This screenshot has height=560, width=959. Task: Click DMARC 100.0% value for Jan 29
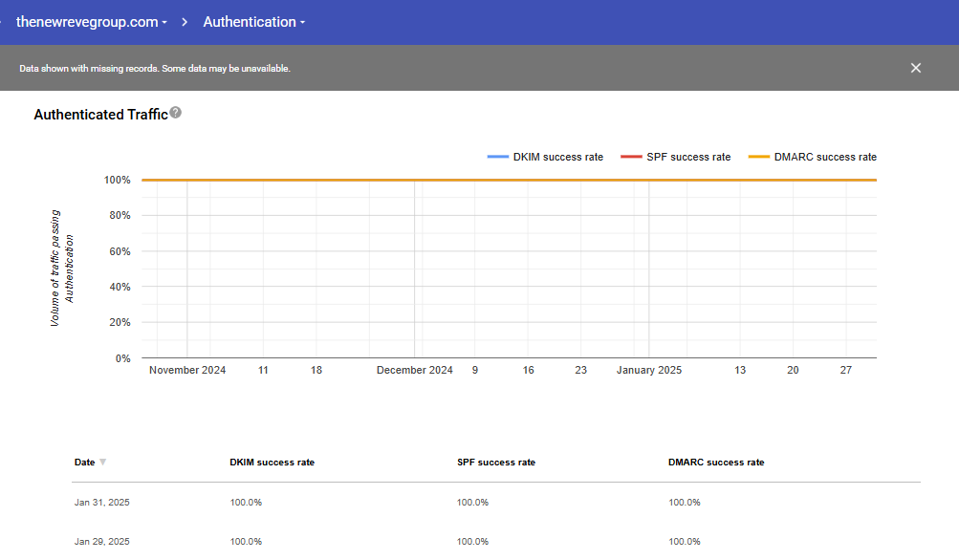click(x=685, y=542)
